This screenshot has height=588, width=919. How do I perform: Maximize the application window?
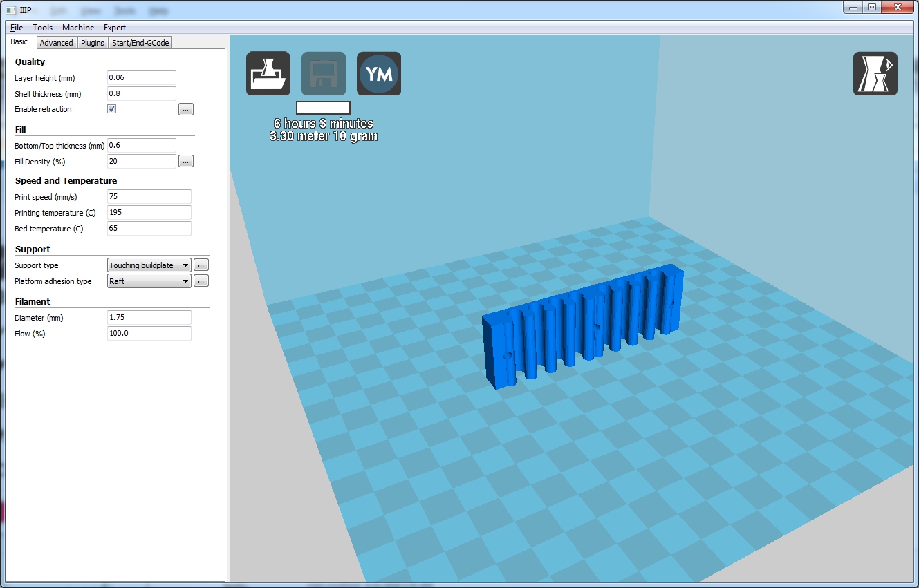(x=871, y=7)
